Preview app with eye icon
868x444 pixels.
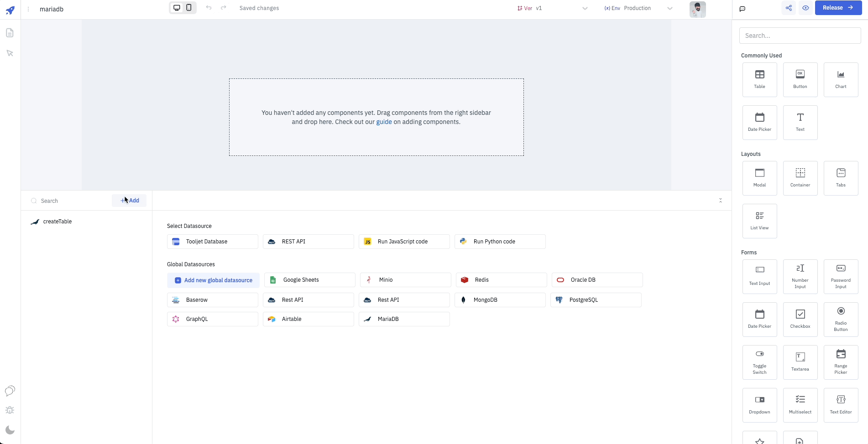pyautogui.click(x=805, y=8)
